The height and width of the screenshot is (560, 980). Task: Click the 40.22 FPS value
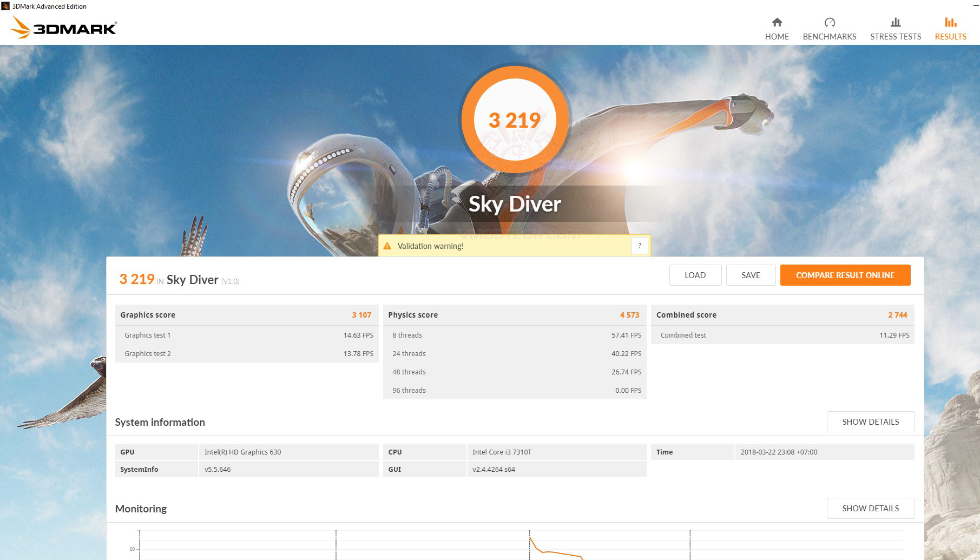tap(627, 354)
